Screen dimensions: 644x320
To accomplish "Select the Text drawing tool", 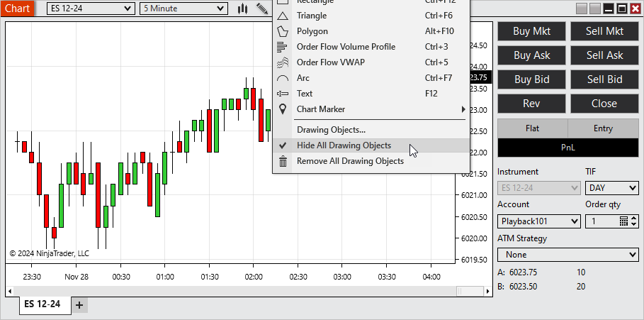I will (x=305, y=94).
